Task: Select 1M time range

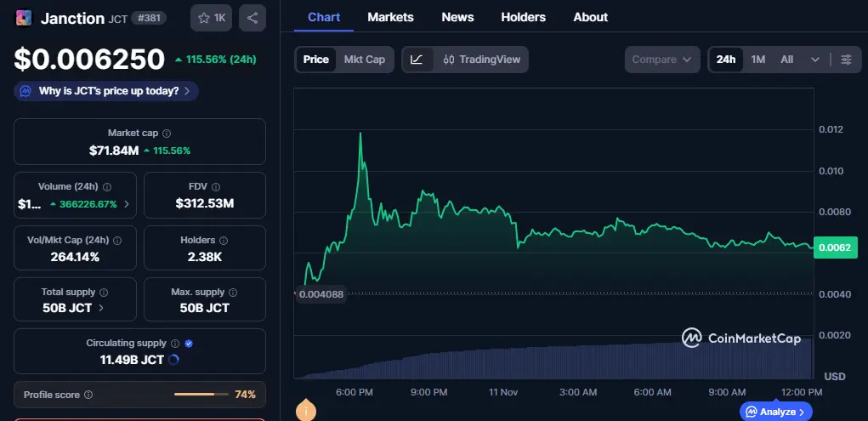Action: (x=757, y=60)
